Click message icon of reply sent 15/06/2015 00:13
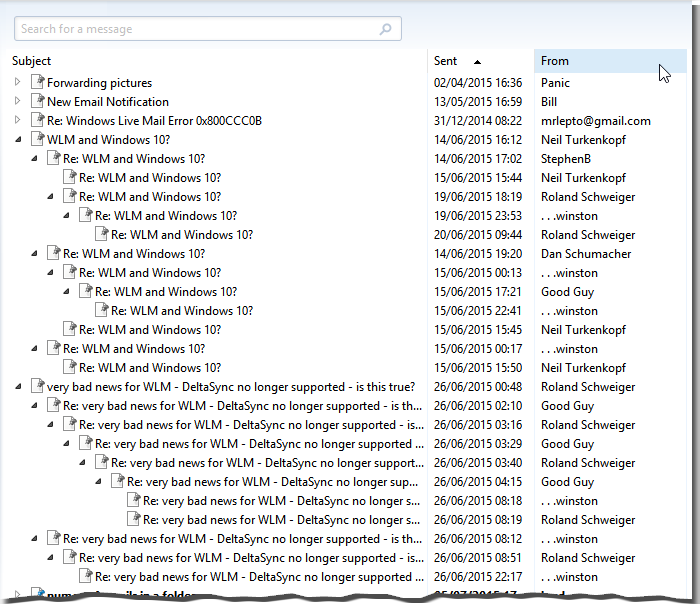 [x=70, y=272]
